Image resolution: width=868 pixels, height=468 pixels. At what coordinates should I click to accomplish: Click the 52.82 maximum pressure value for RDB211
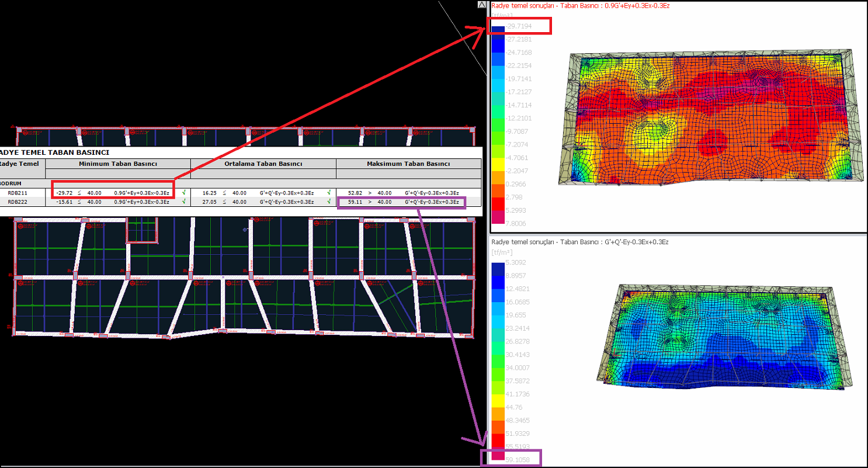click(x=355, y=193)
